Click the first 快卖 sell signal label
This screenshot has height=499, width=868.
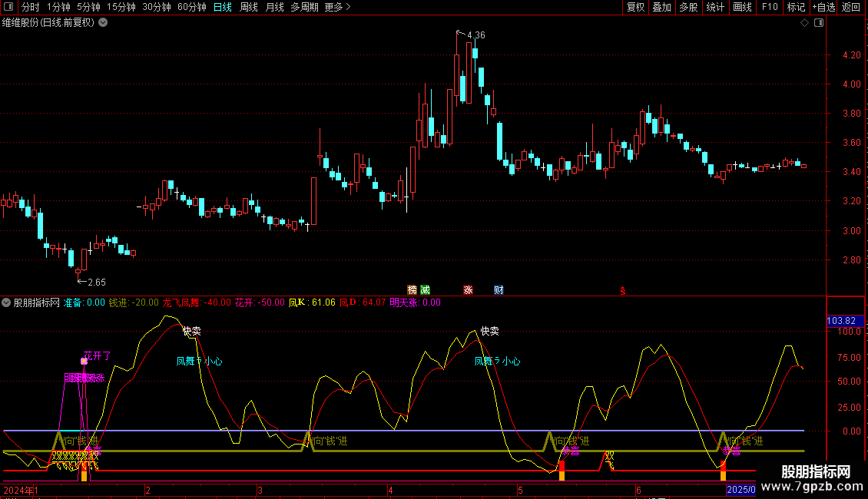(x=191, y=332)
